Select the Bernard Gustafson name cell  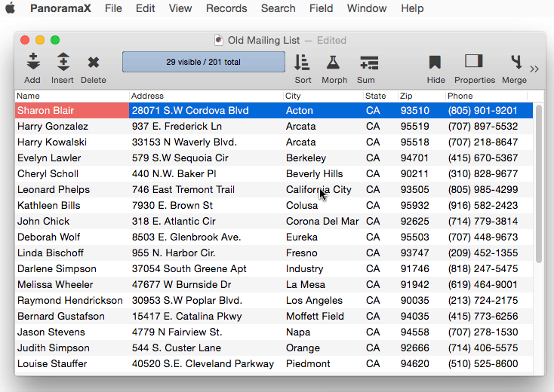72,316
